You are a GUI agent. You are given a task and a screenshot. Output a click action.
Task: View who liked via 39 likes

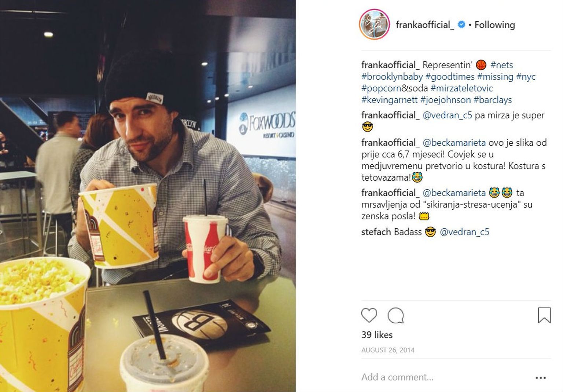(377, 335)
